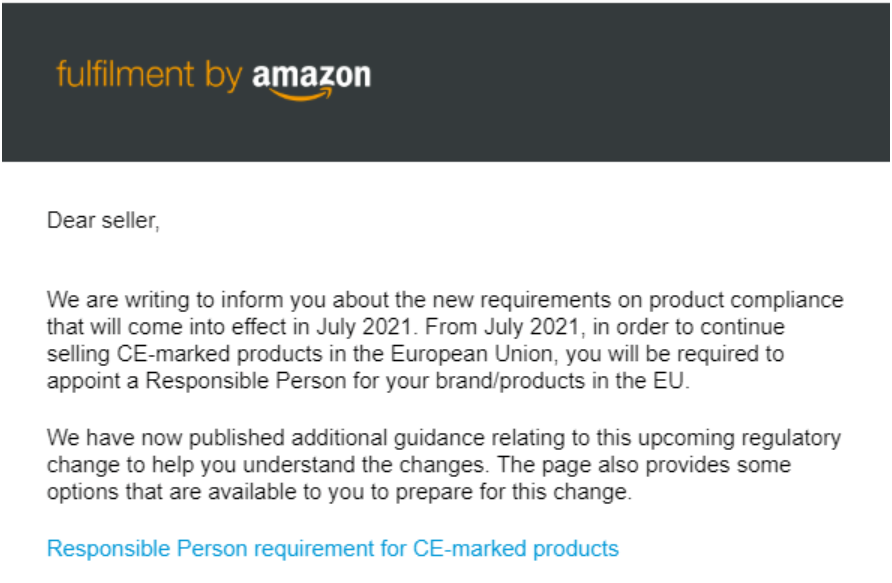This screenshot has width=892, height=583.
Task: Click the 'Dear seller,' greeting line
Action: (x=103, y=220)
